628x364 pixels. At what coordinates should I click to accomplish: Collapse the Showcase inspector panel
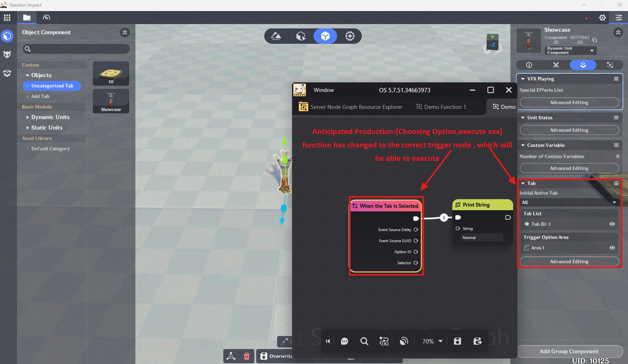(x=618, y=33)
